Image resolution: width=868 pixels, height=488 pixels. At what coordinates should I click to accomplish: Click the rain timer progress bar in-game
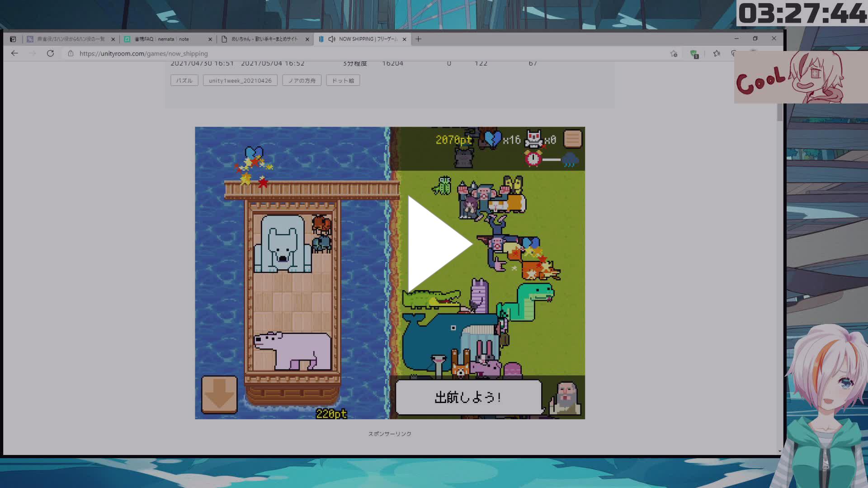click(552, 159)
